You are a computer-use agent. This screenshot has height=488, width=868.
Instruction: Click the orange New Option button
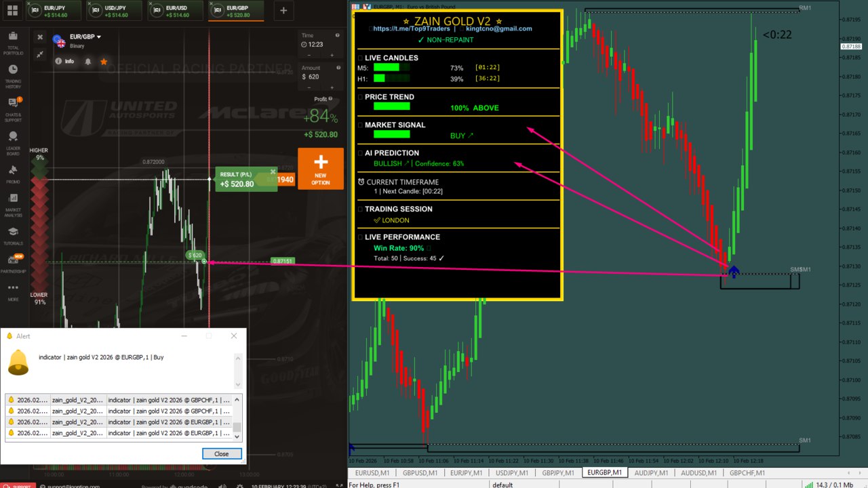(x=321, y=169)
